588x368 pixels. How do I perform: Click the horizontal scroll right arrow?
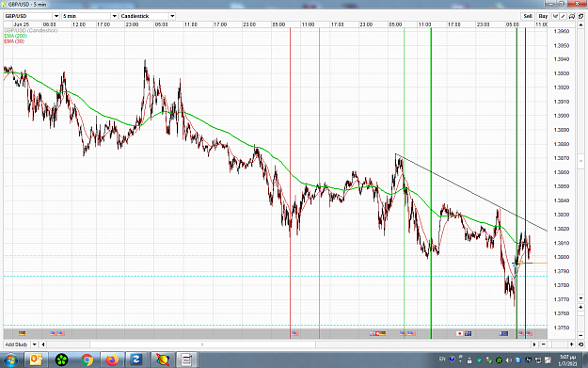pyautogui.click(x=534, y=344)
